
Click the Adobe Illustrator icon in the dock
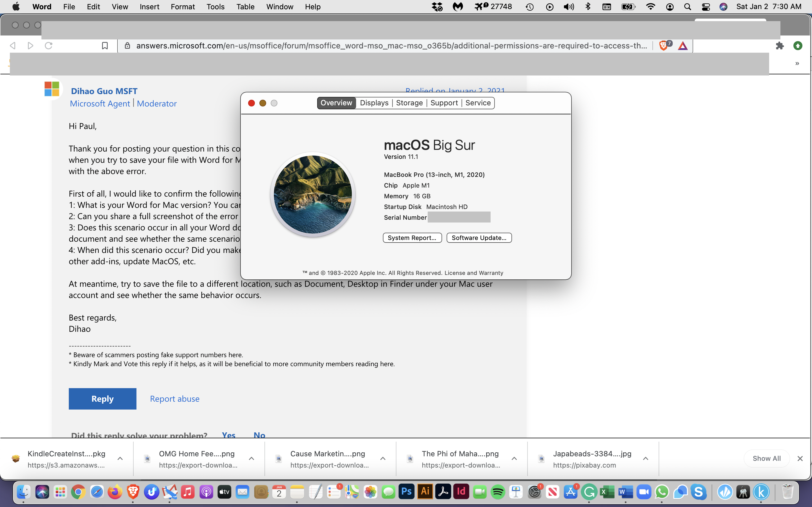tap(425, 492)
